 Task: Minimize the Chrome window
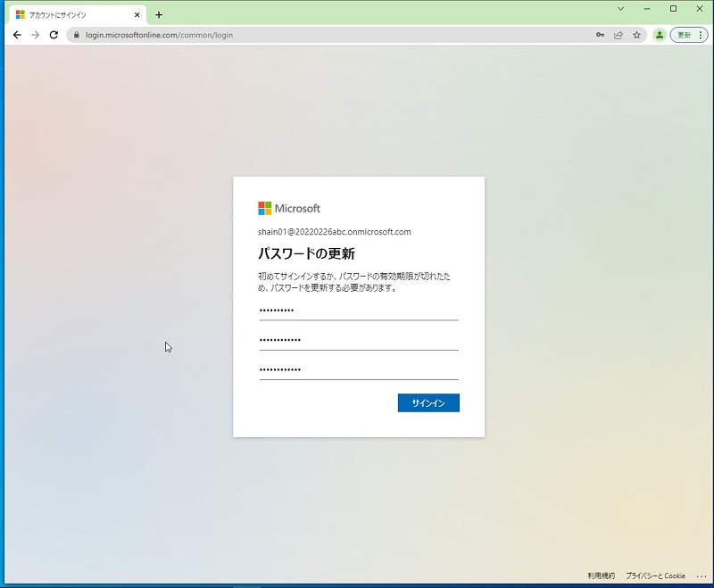click(x=647, y=9)
